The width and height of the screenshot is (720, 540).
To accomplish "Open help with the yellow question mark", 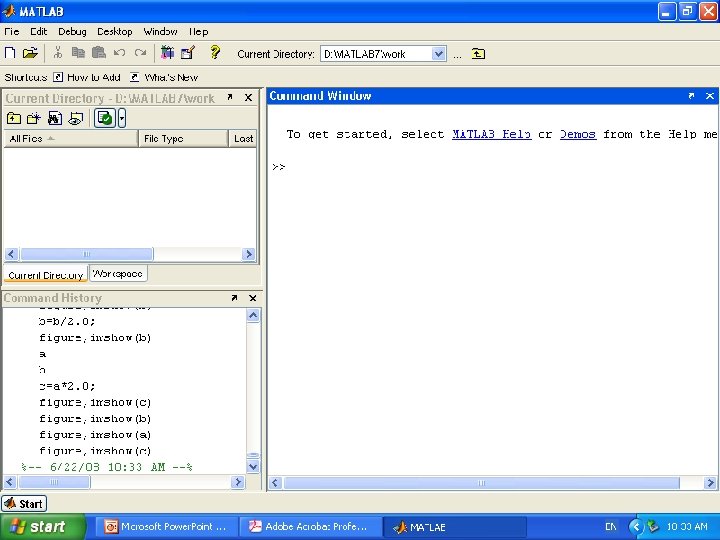I will pos(214,52).
